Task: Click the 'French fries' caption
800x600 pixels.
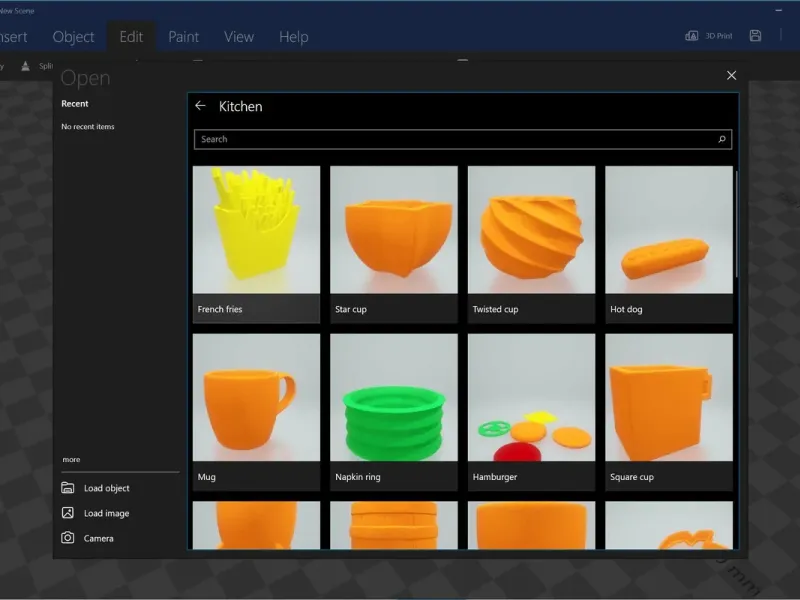Action: click(x=220, y=309)
